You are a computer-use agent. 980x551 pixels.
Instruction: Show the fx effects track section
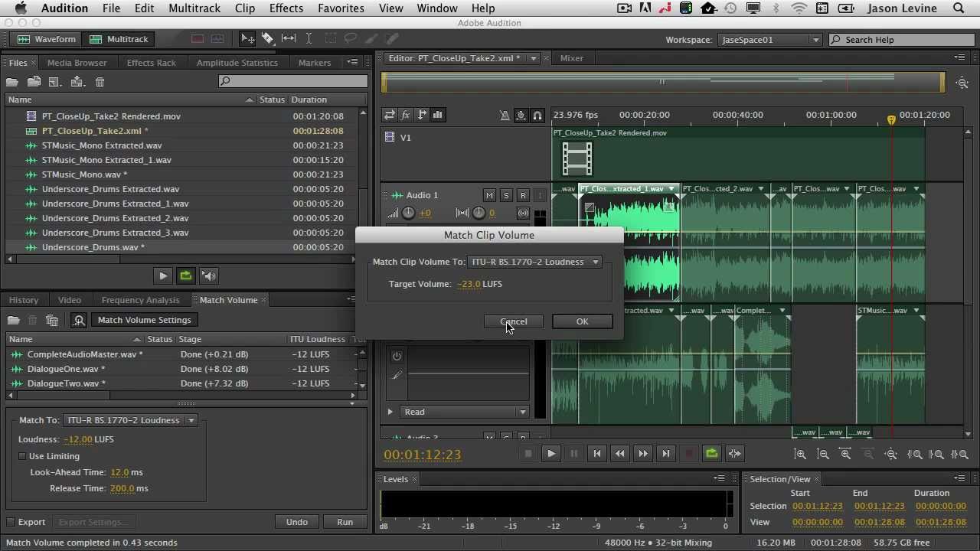(405, 115)
